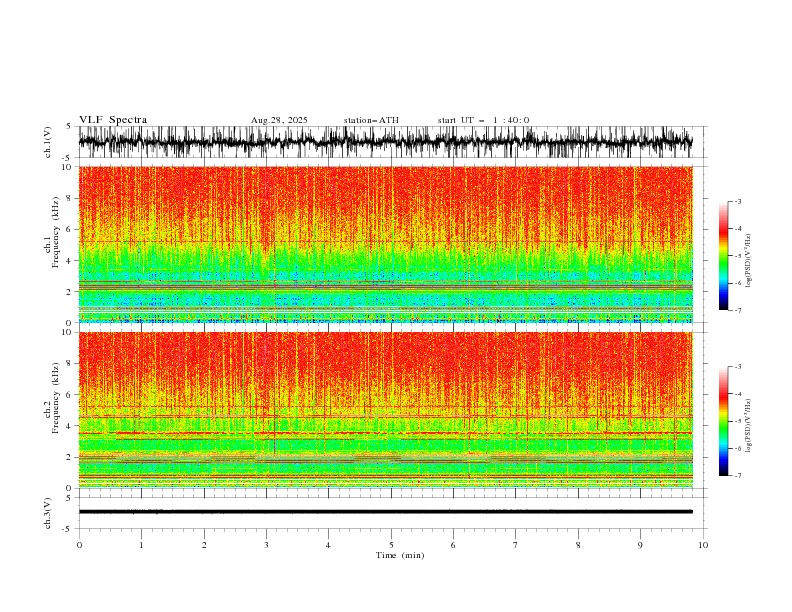Click the 'ch.2 Frequency (kHz)' axis label

(x=52, y=398)
